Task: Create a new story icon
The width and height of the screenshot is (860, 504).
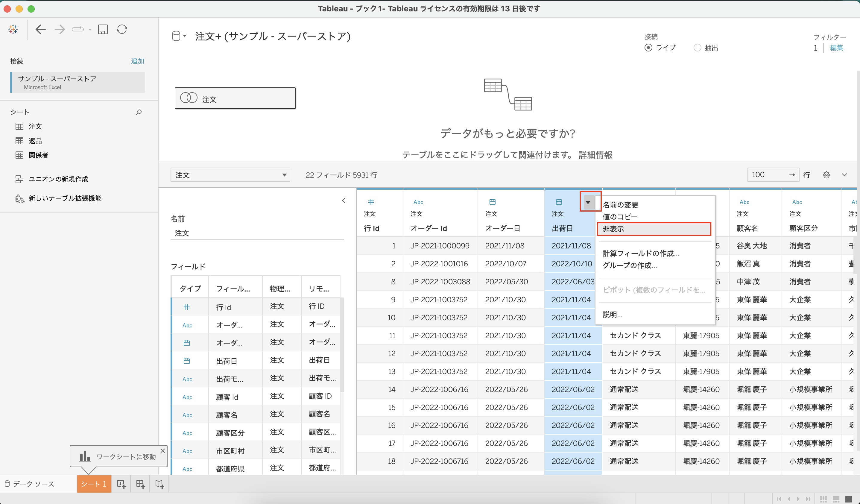Action: point(159,484)
